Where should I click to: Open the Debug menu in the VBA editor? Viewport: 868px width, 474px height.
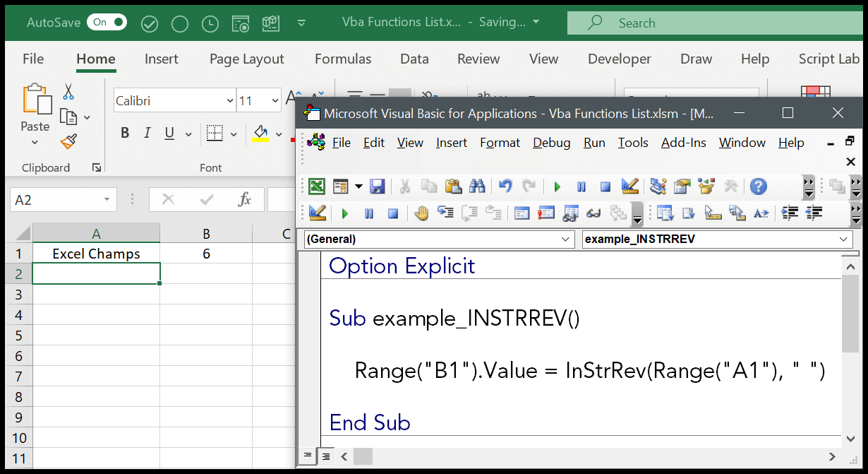point(551,143)
